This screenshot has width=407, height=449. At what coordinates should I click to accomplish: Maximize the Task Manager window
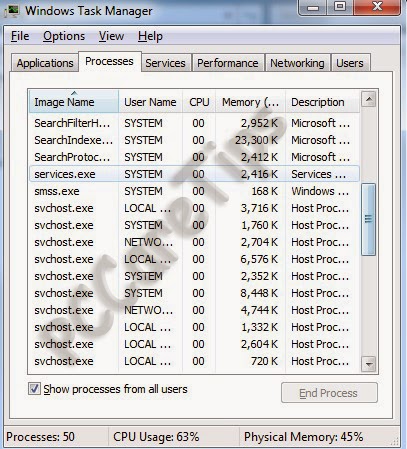[x=340, y=7]
